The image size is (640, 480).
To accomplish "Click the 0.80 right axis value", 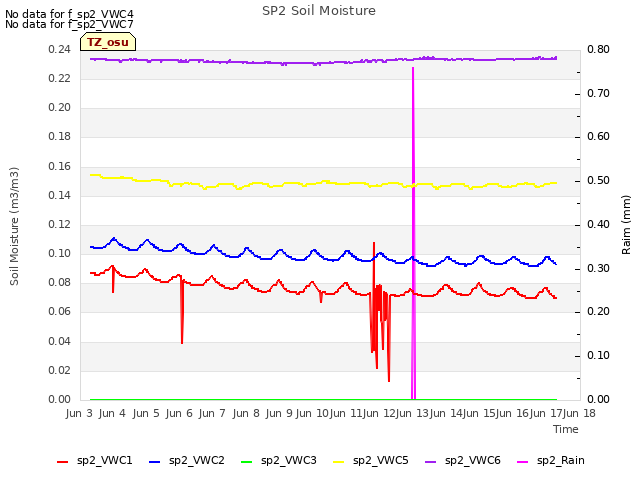I will click(x=598, y=49).
